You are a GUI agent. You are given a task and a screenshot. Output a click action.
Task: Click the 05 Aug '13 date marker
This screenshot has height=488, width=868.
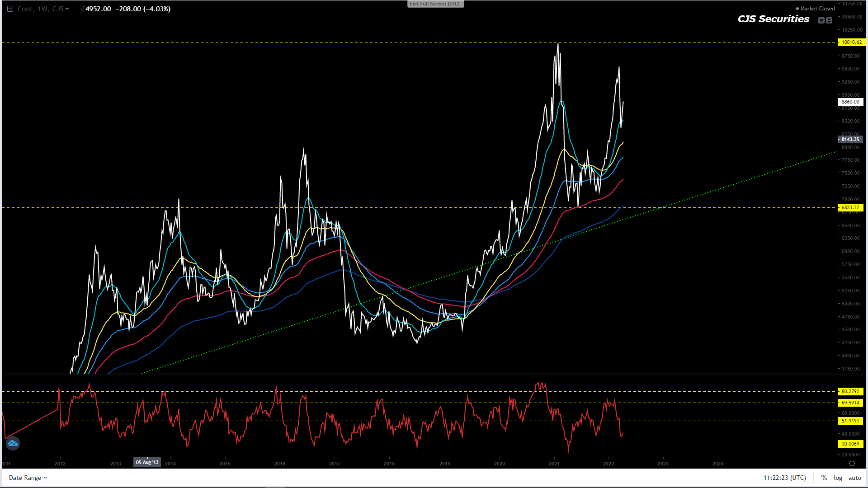(147, 462)
